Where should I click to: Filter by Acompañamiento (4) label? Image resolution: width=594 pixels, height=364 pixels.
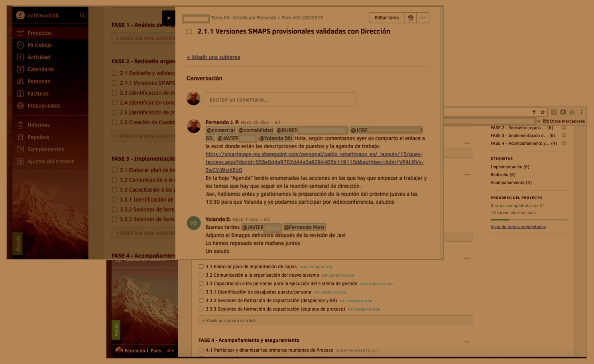(x=511, y=183)
